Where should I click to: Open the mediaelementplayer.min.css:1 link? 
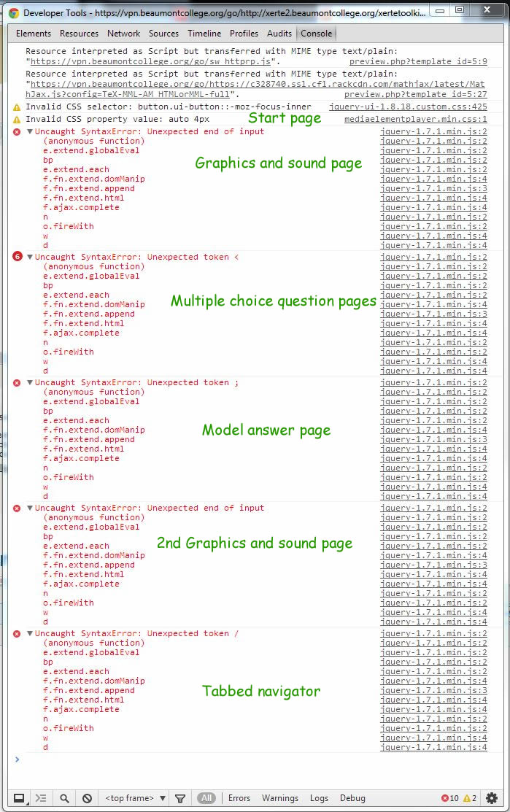click(416, 119)
